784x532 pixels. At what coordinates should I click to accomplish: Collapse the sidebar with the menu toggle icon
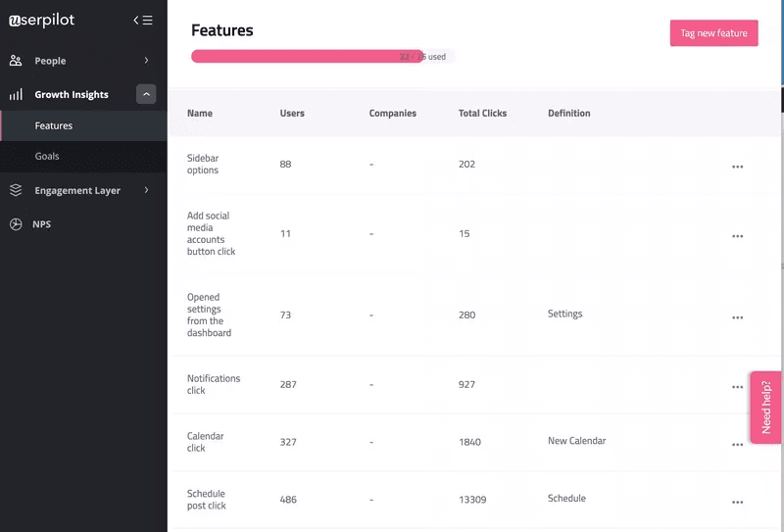pyautogui.click(x=143, y=20)
